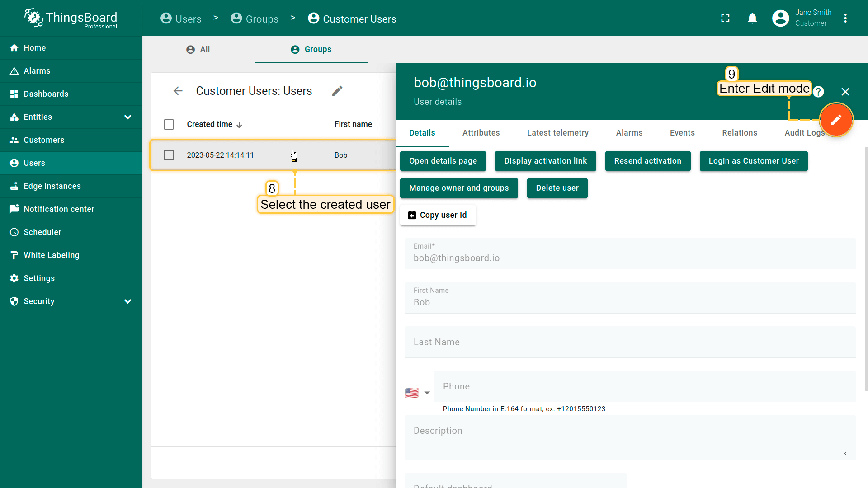Viewport: 868px width, 488px height.
Task: Expand the Security sidebar section
Action: click(x=127, y=301)
